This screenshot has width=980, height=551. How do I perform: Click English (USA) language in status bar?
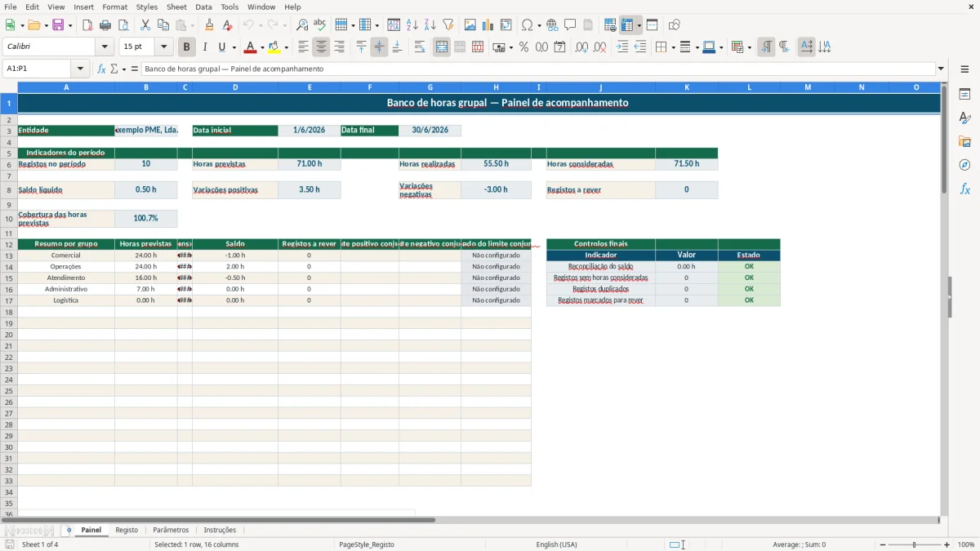(556, 544)
